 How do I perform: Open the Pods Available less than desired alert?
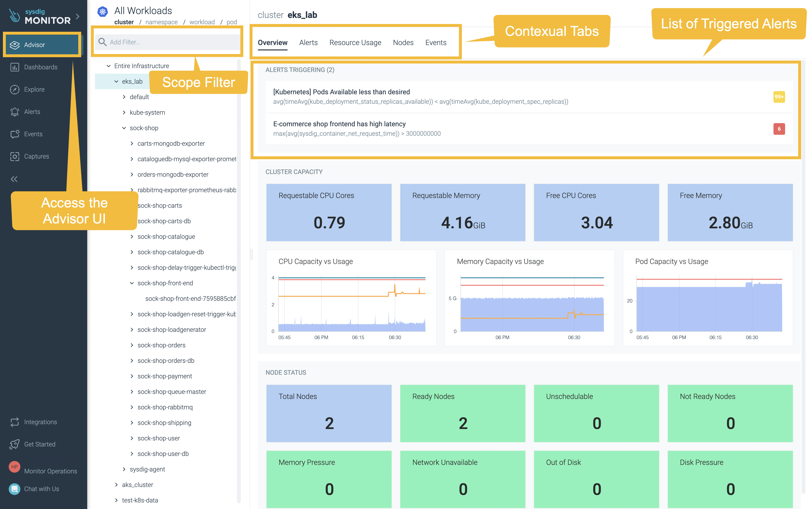click(341, 92)
